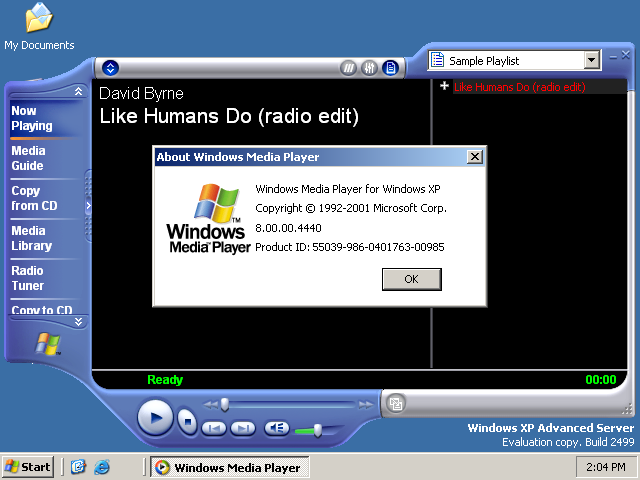This screenshot has width=640, height=480.
Task: Click the Windows Media Player logo in About dialog
Action: [208, 219]
